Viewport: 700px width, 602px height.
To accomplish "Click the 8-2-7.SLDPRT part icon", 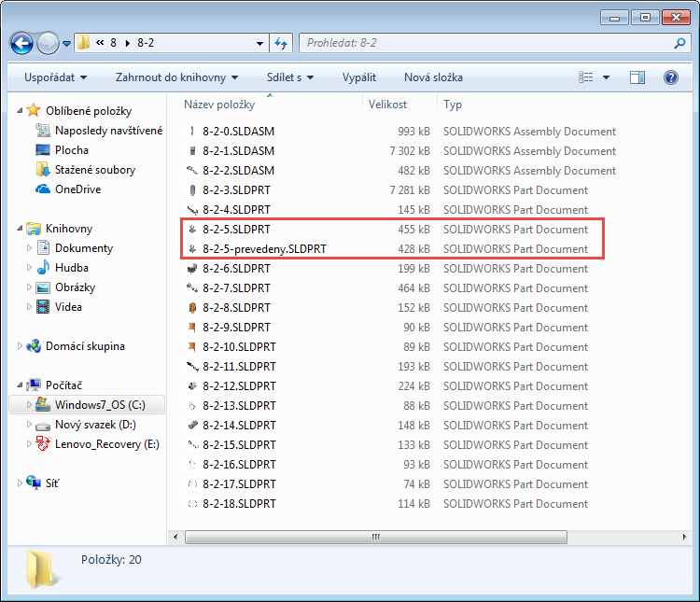I will tap(192, 288).
